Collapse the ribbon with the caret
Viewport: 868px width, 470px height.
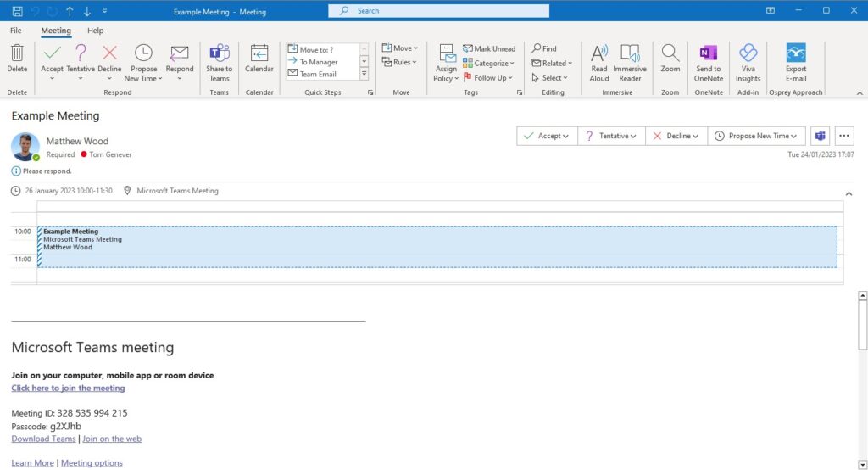pyautogui.click(x=860, y=93)
